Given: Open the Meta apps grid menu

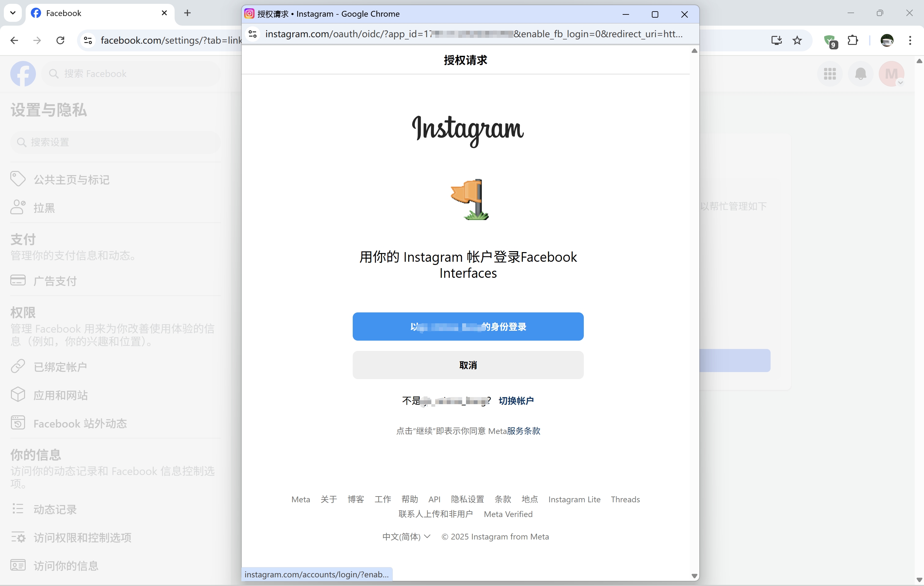Looking at the screenshot, I should point(830,74).
